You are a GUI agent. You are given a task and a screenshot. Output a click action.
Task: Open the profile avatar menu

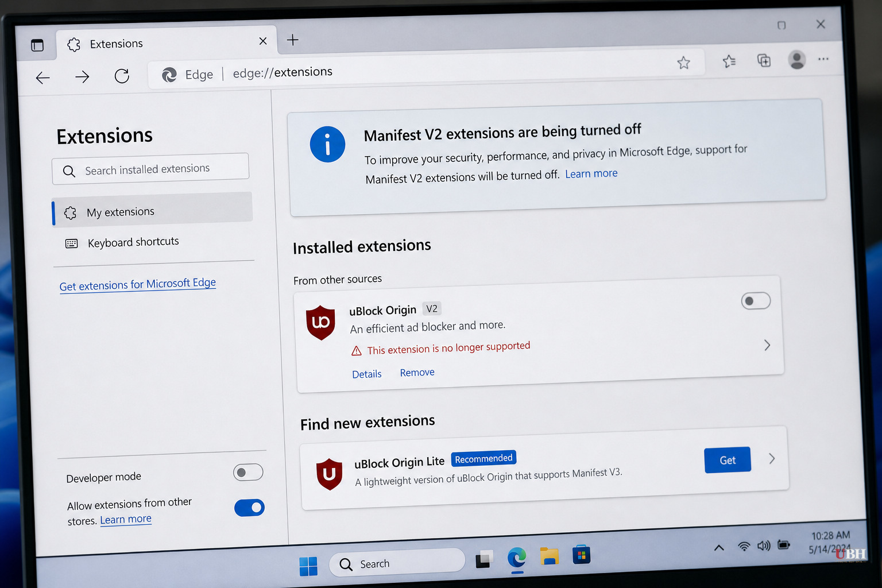coord(796,59)
